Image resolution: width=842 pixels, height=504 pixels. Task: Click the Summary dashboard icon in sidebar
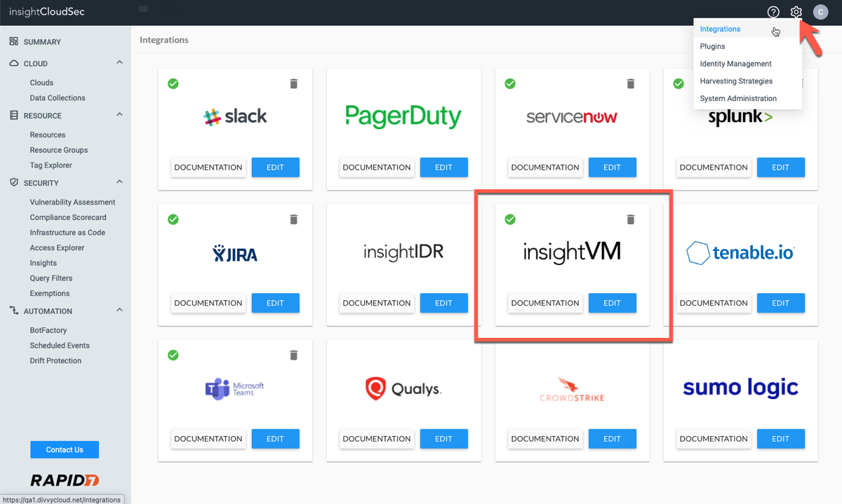14,41
